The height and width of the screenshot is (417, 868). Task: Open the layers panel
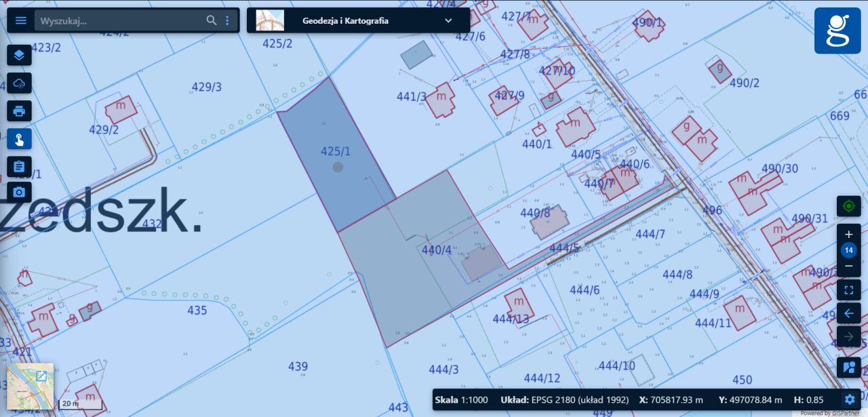click(19, 55)
